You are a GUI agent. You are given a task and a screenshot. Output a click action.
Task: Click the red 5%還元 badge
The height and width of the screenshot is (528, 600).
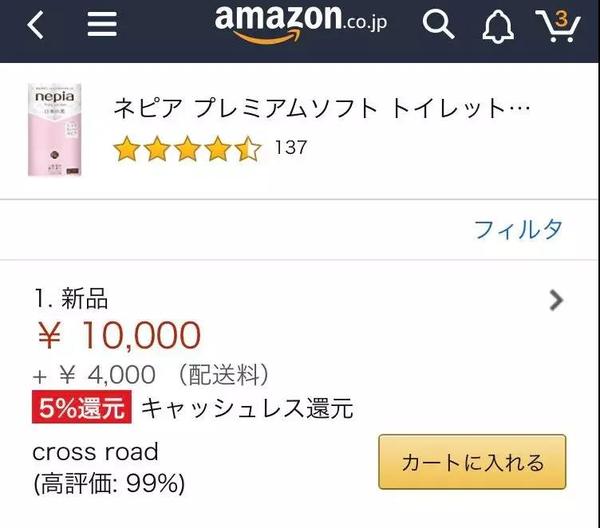[x=82, y=408]
